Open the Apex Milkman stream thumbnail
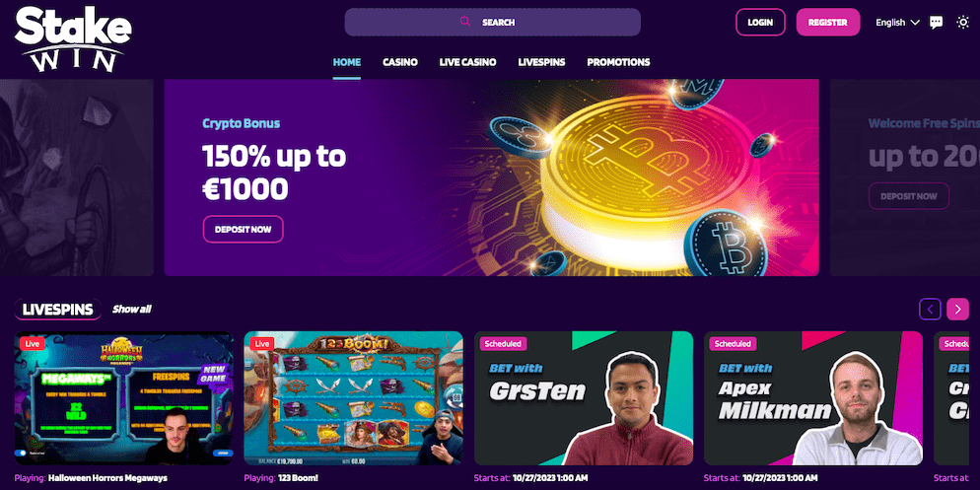The height and width of the screenshot is (490, 980). pyautogui.click(x=813, y=398)
